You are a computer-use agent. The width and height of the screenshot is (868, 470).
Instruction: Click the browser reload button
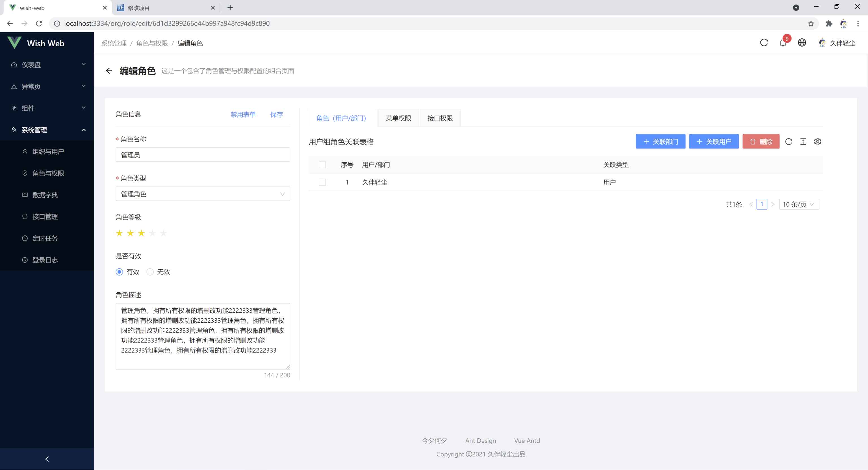coord(39,23)
